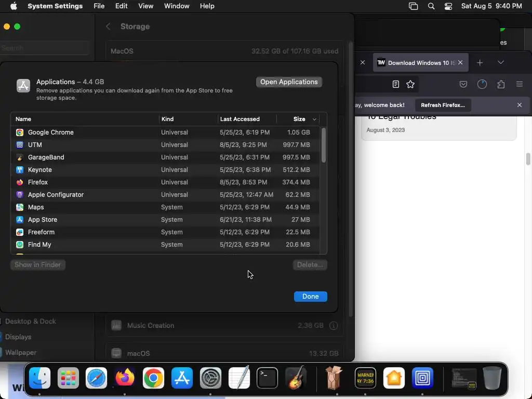Open the Edit menu

[121, 6]
